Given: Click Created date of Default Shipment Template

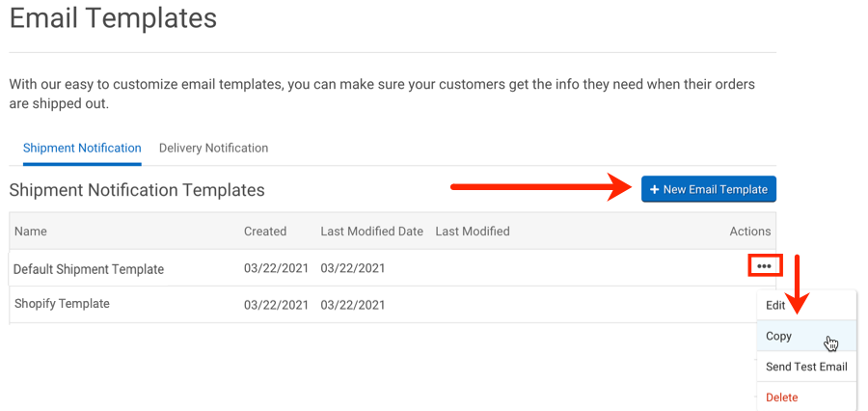Looking at the screenshot, I should pos(276,269).
